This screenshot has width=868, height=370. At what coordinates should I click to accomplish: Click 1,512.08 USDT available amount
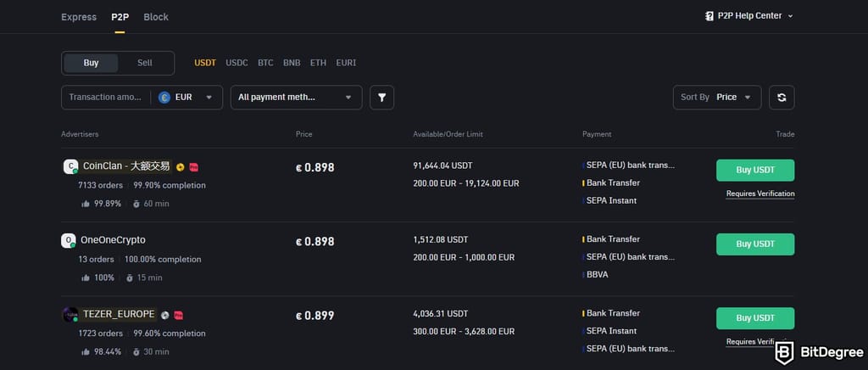click(441, 240)
